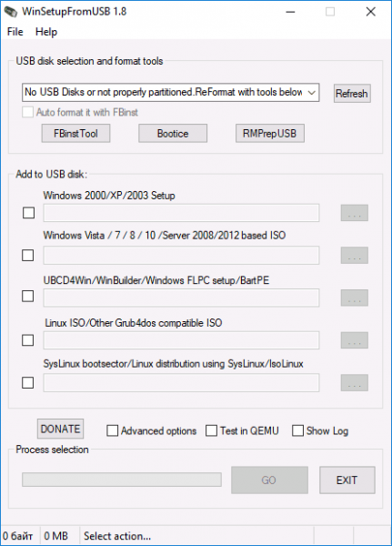Open the Help menu
The width and height of the screenshot is (392, 546).
46,32
